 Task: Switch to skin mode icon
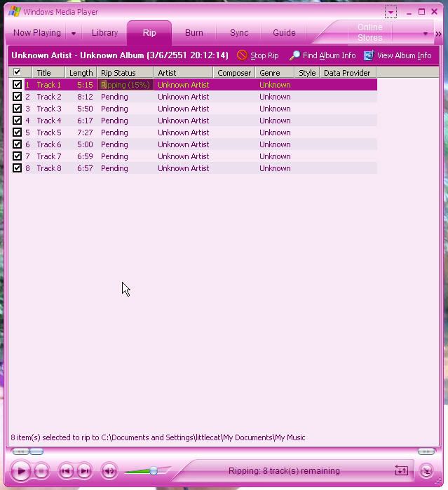click(x=401, y=470)
